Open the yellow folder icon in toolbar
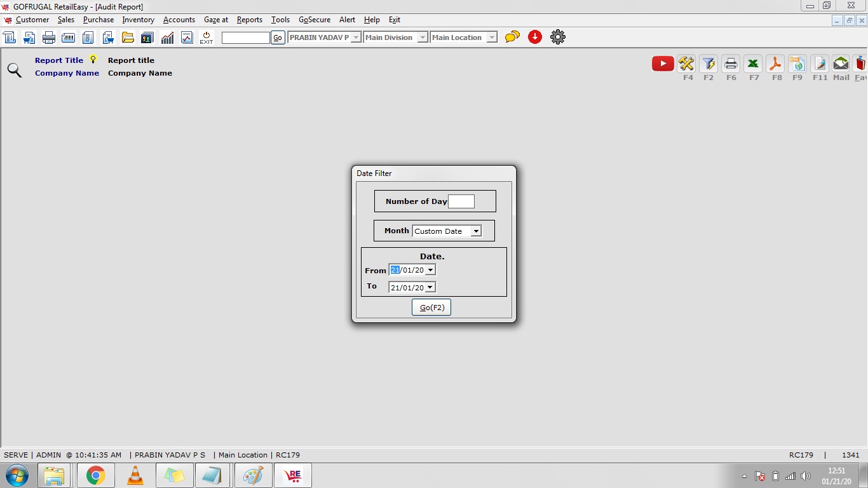 click(x=128, y=37)
